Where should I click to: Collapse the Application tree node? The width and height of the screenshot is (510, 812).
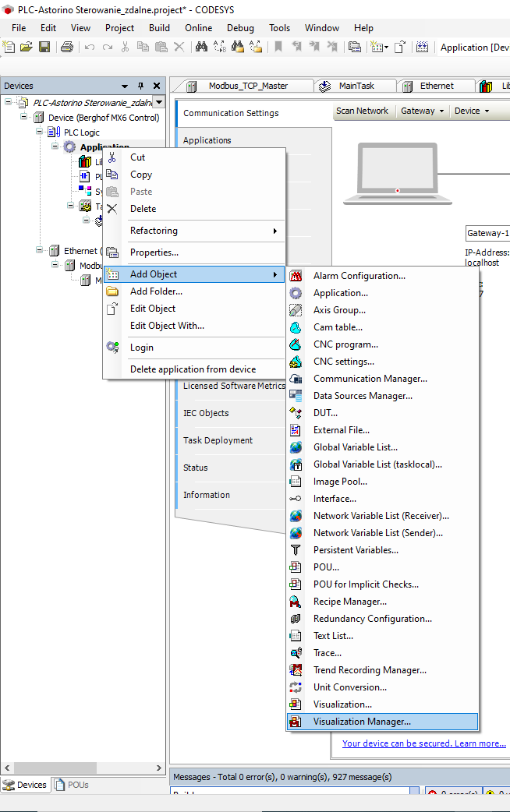click(x=55, y=146)
